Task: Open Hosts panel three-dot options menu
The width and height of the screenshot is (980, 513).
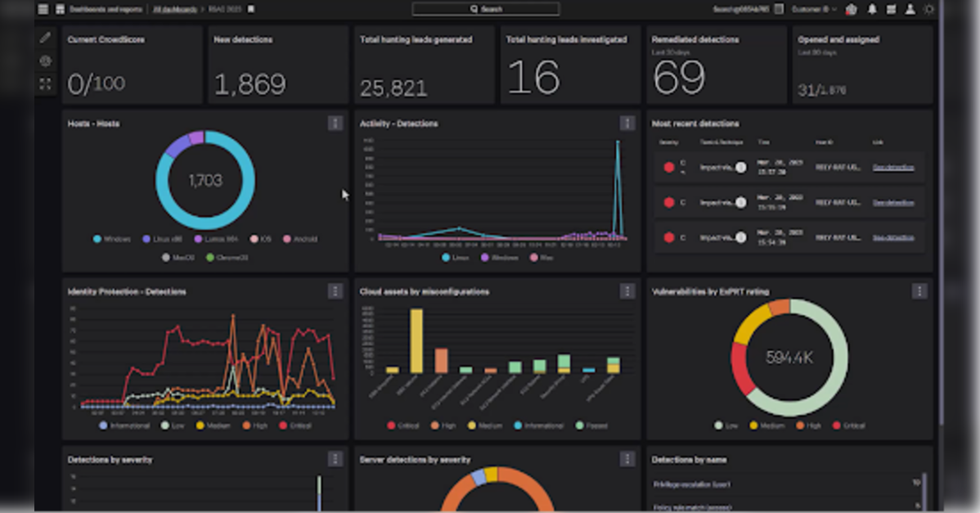Action: 335,123
